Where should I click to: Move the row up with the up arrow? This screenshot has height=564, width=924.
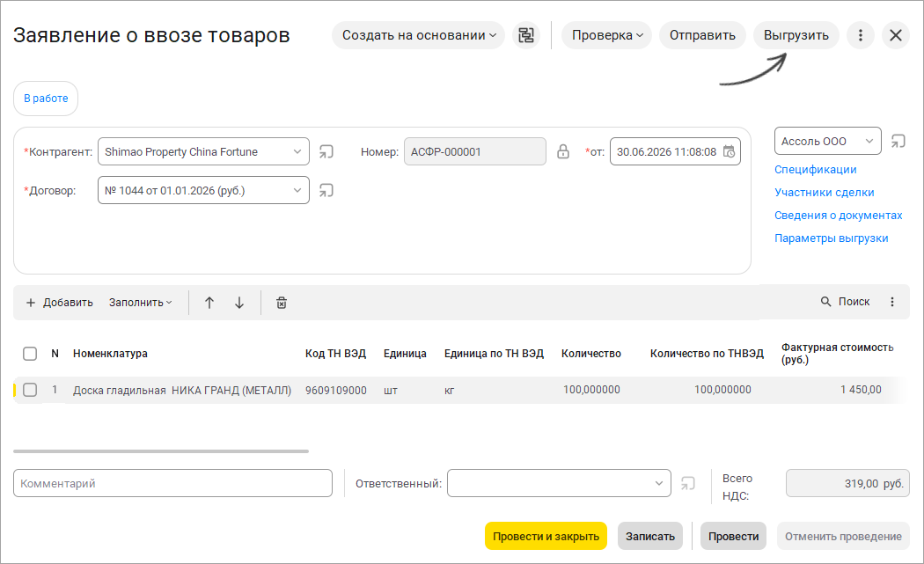click(x=209, y=303)
